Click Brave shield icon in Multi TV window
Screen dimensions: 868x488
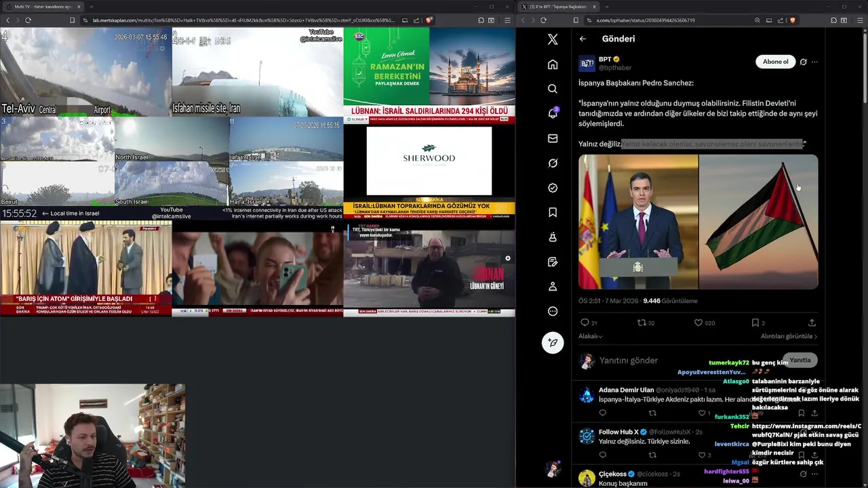click(x=429, y=20)
